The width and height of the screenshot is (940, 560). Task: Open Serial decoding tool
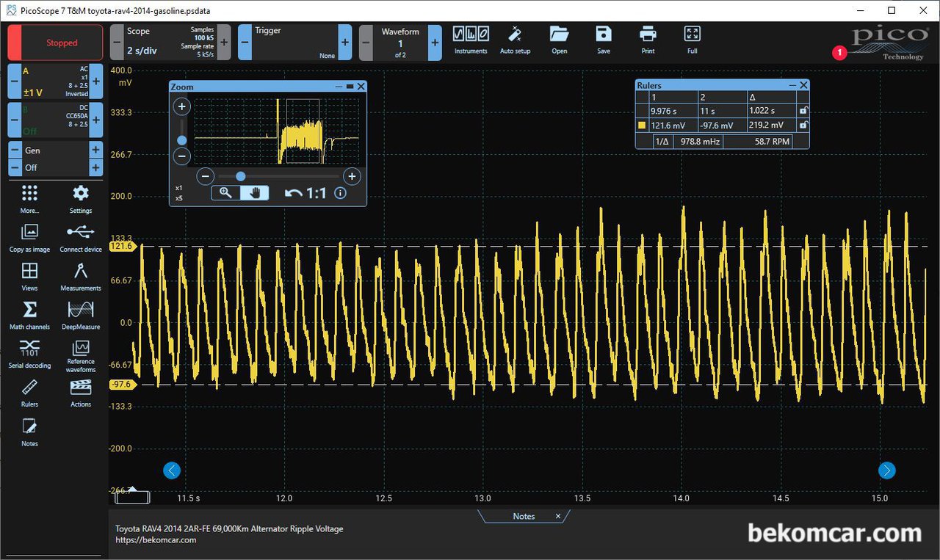coord(29,354)
